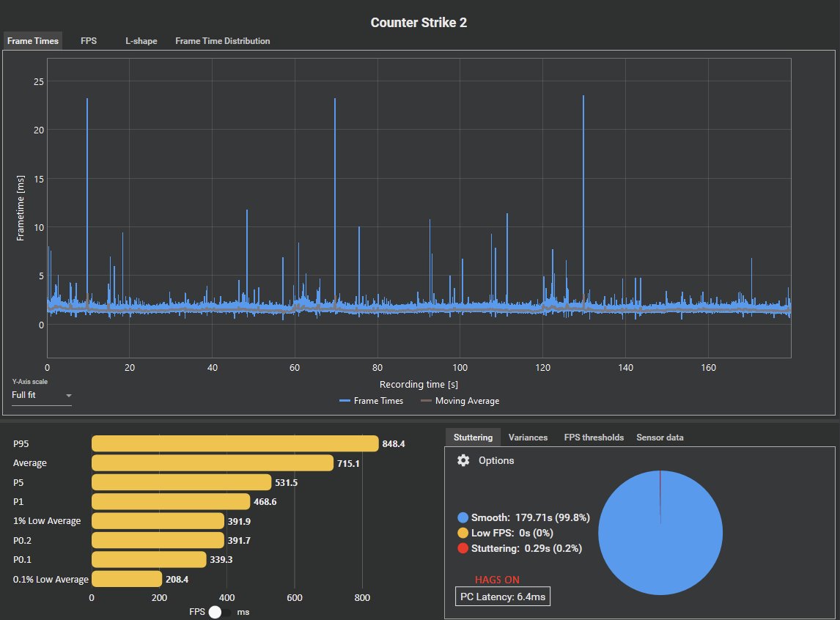The height and width of the screenshot is (620, 840).
Task: Click the 'Recording time [s]' axis label
Action: click(x=419, y=385)
